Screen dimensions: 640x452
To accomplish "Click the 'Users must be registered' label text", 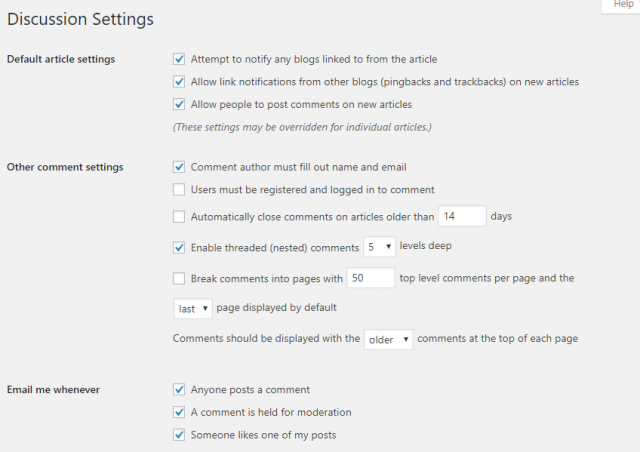I will (313, 190).
